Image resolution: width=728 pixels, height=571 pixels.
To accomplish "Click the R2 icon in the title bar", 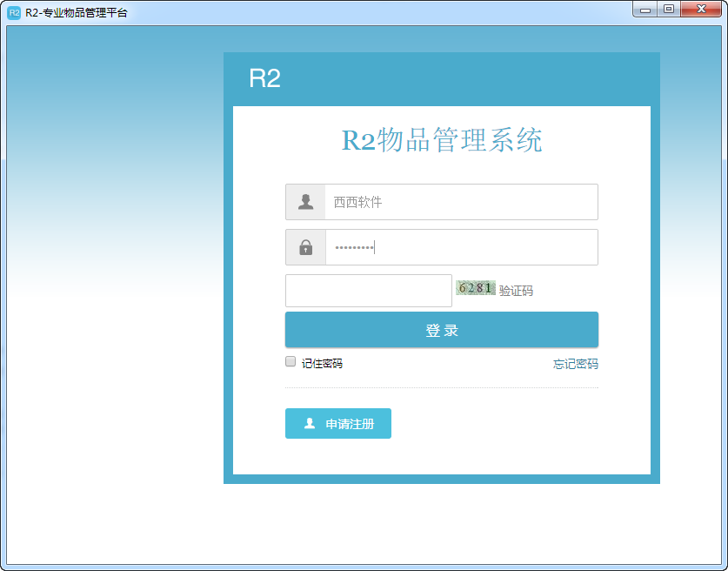I will 12,10.
